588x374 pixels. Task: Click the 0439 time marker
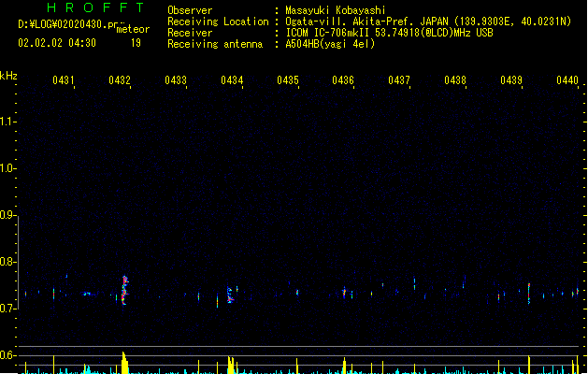point(511,80)
